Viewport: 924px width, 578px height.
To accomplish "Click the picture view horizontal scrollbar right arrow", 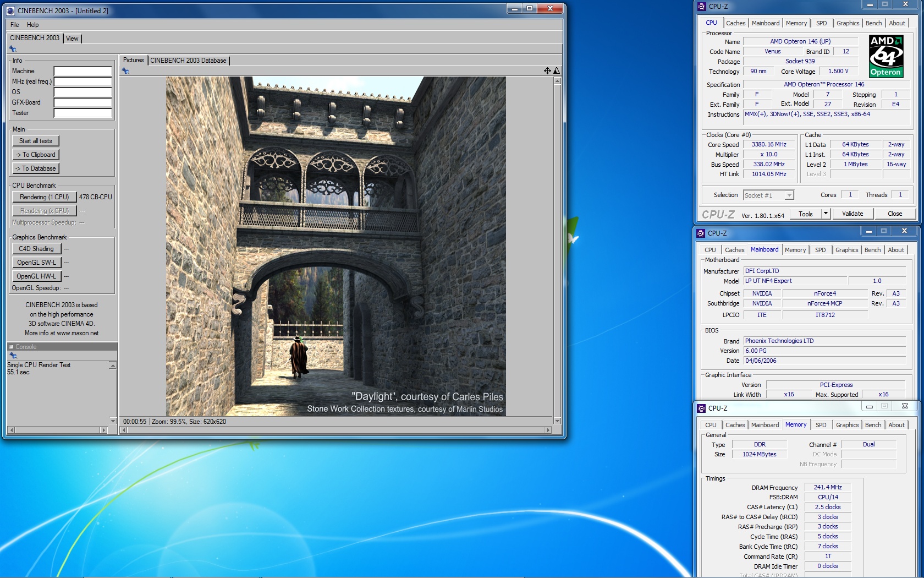I will 547,430.
